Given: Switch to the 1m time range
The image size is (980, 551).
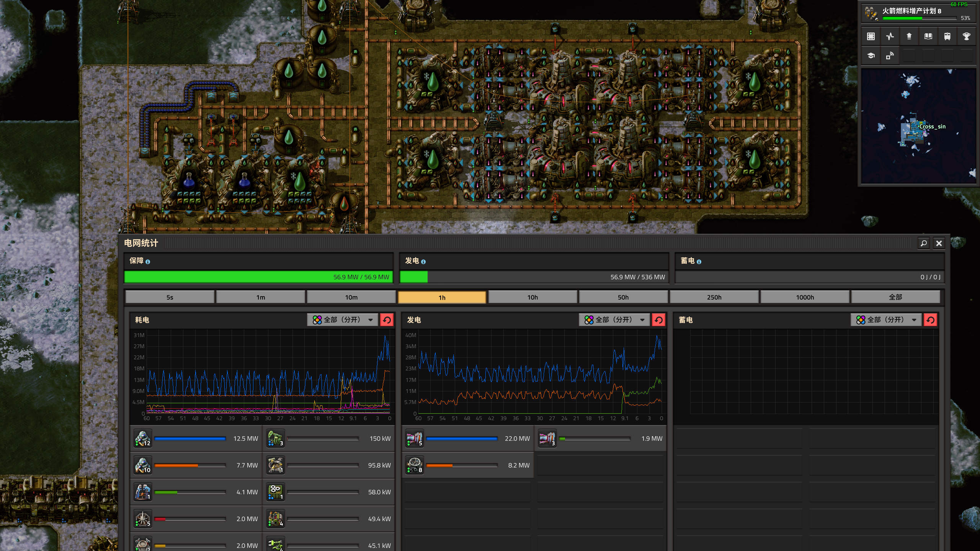Looking at the screenshot, I should point(261,297).
